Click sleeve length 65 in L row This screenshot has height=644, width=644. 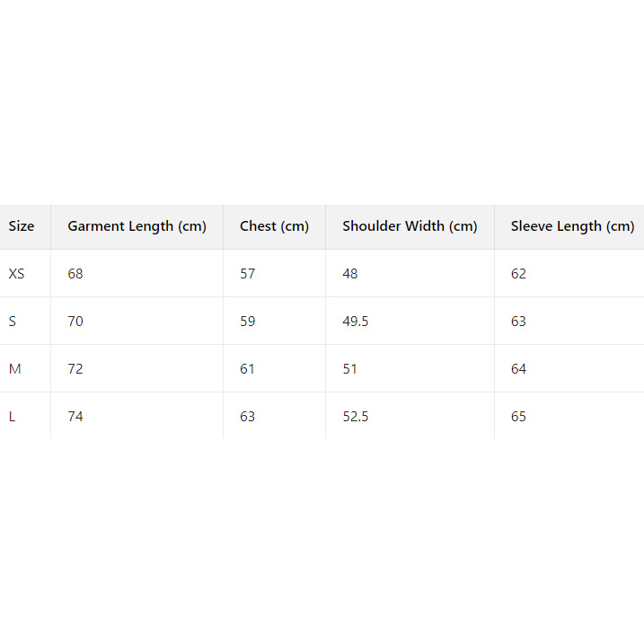519,417
